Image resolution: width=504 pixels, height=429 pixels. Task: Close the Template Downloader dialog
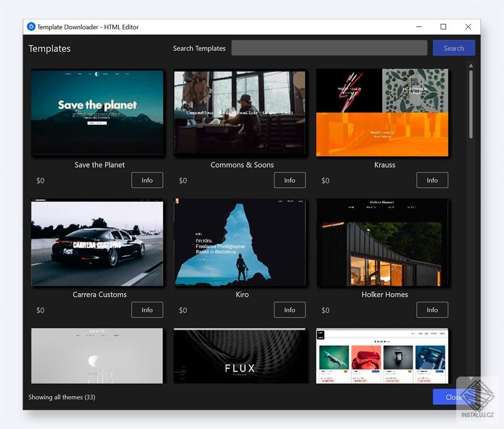pyautogui.click(x=454, y=397)
